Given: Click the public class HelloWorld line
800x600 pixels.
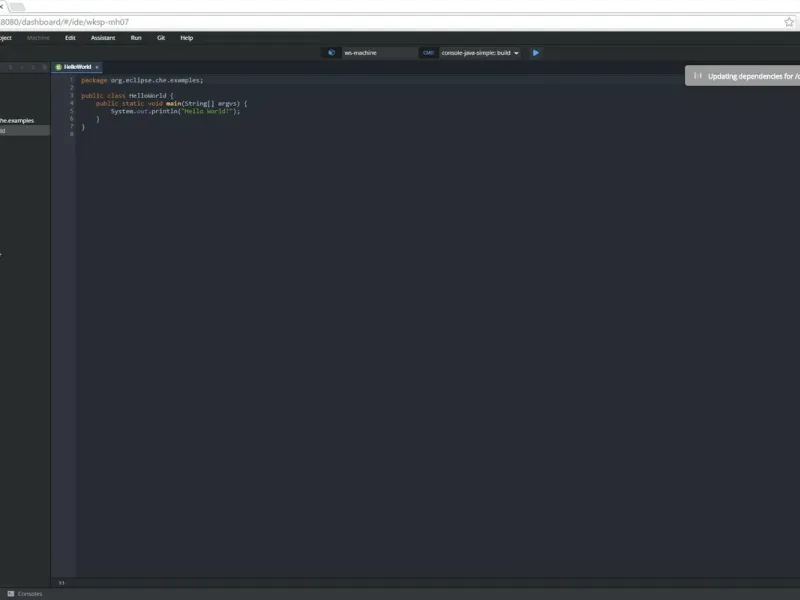Looking at the screenshot, I should click(x=127, y=95).
